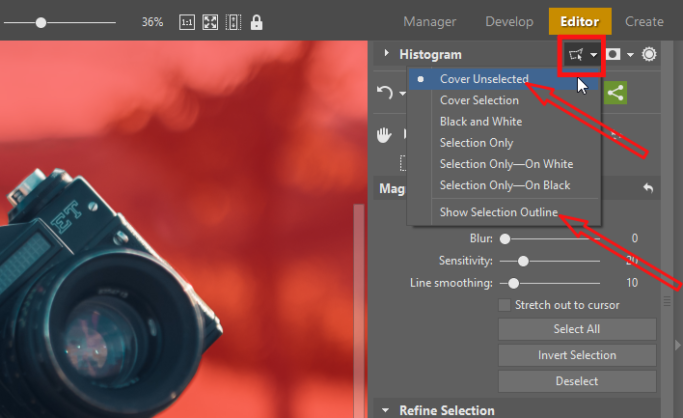
Task: Click the undo arrow icon
Action: click(x=385, y=92)
